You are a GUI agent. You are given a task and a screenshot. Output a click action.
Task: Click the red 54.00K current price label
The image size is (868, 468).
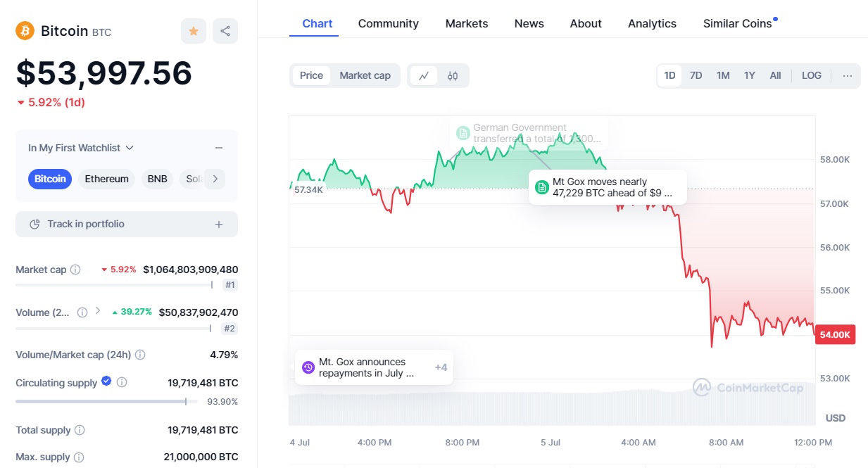pos(835,335)
